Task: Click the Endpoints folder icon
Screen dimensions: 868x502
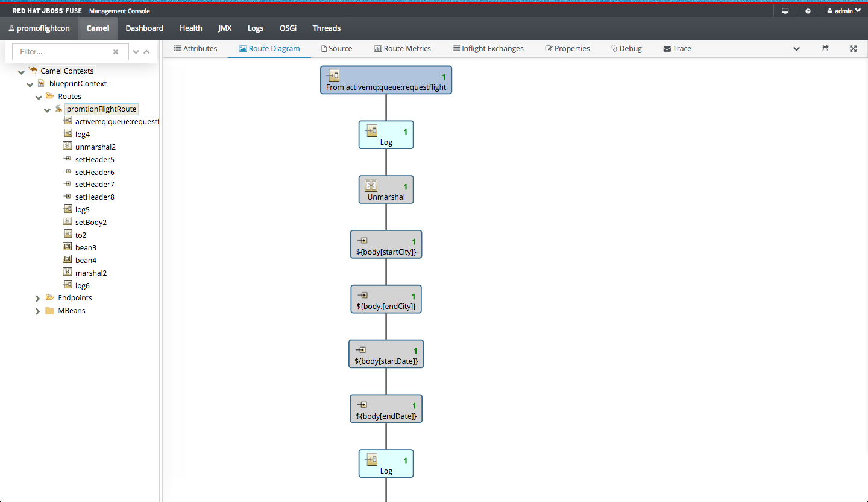Action: [50, 297]
